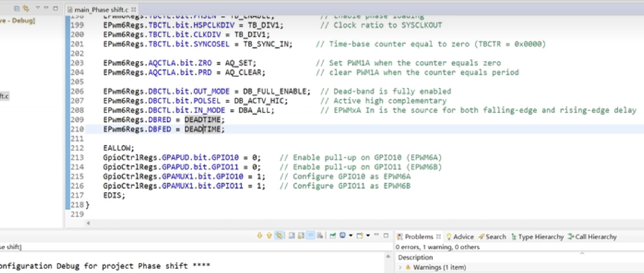The image size is (644, 273).
Task: Maximize the Project Explorer panel
Action: tap(55, 8)
